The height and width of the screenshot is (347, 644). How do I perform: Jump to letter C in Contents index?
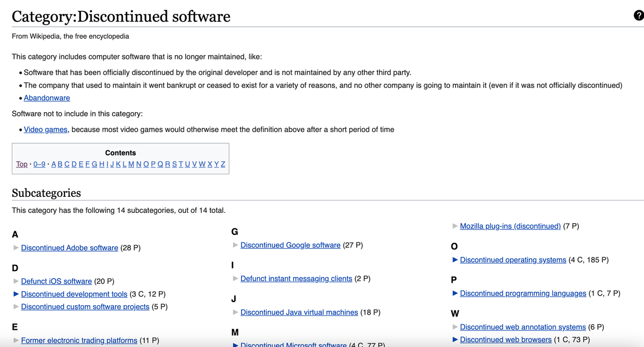[67, 164]
